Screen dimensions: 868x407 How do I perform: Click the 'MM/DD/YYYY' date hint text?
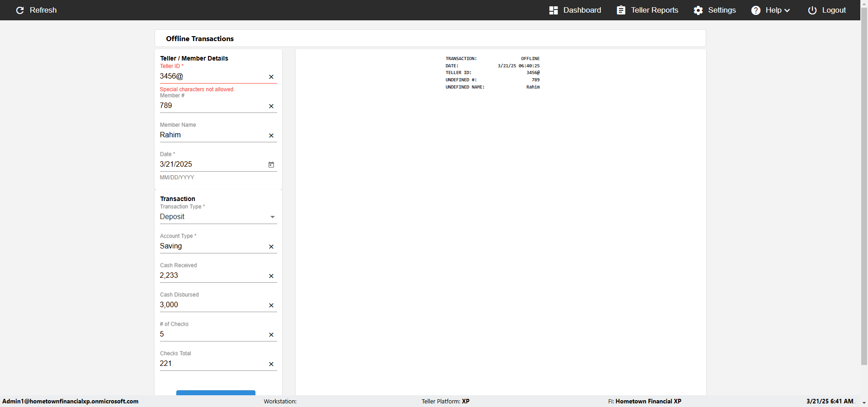click(x=177, y=178)
